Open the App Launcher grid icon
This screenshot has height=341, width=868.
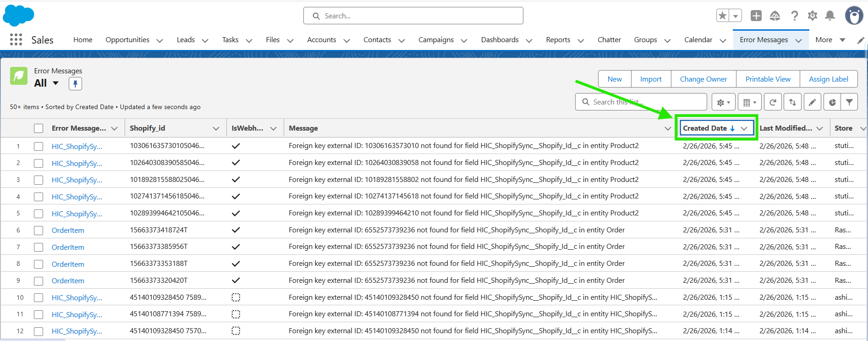point(16,40)
